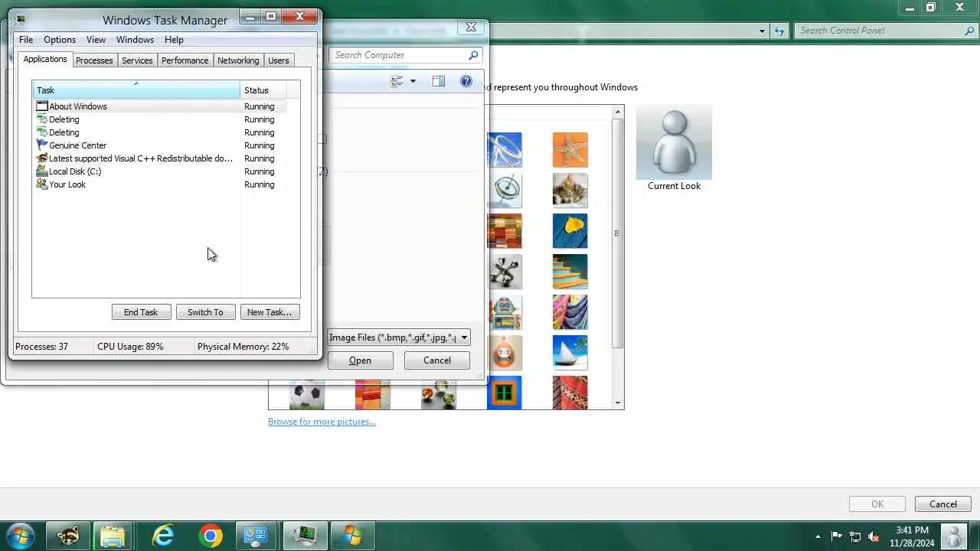
Task: Expand the Image Files type dropdown
Action: coord(464,337)
